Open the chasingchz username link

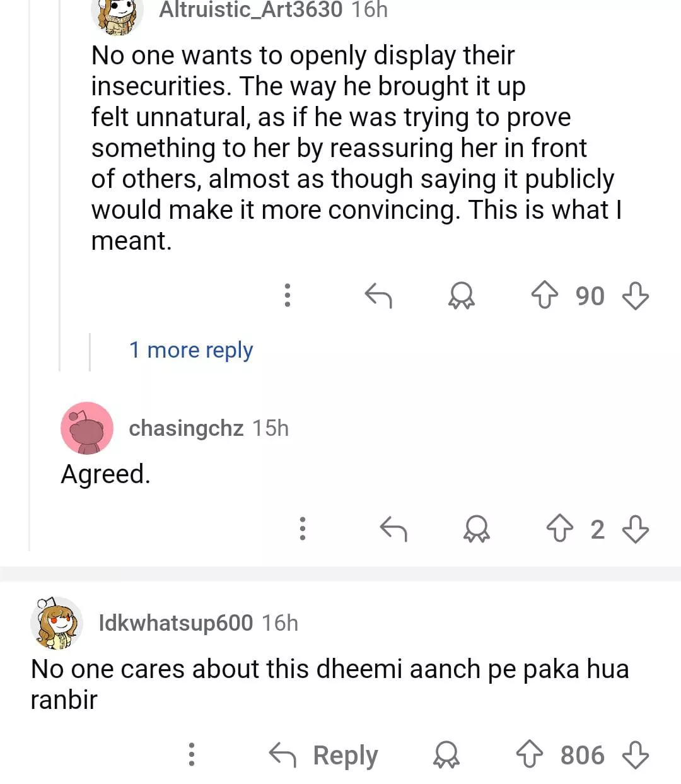[186, 428]
